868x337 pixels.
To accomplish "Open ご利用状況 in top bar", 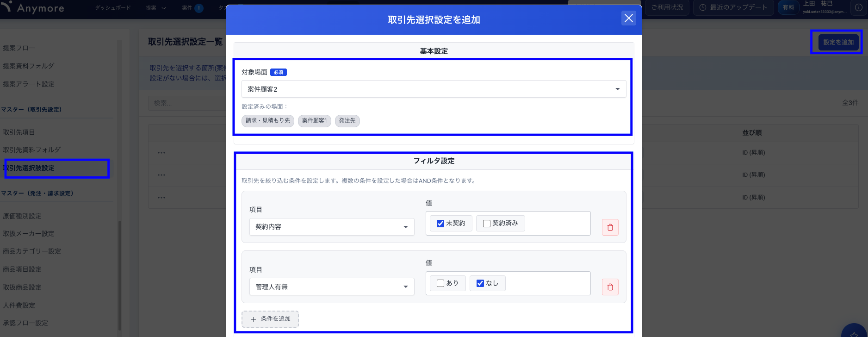I will tap(667, 7).
